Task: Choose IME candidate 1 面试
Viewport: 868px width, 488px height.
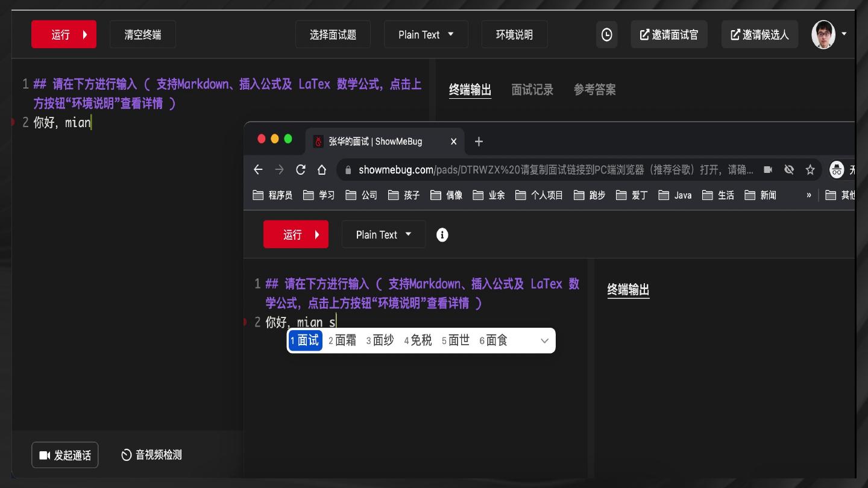Action: pyautogui.click(x=305, y=340)
